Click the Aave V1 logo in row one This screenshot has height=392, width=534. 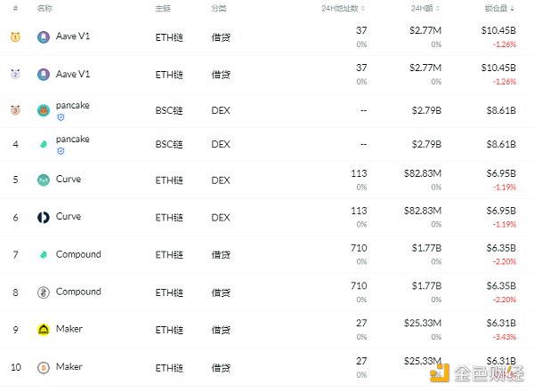tap(44, 36)
